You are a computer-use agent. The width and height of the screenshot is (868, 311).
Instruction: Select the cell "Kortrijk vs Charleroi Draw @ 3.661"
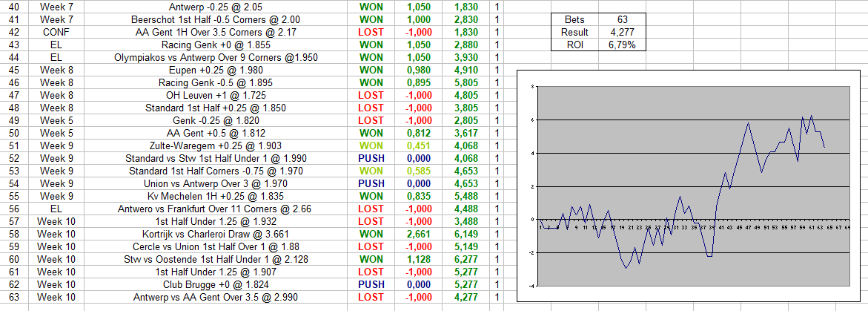point(216,234)
